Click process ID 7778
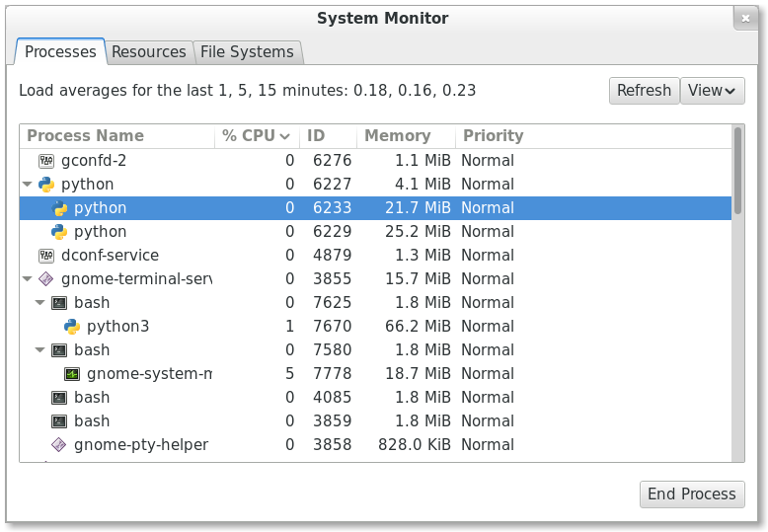Image resolution: width=768 pixels, height=532 pixels. tap(332, 374)
